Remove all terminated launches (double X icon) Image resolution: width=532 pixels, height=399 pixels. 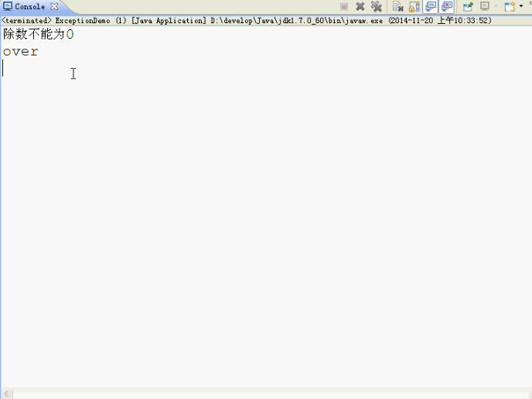tap(377, 6)
